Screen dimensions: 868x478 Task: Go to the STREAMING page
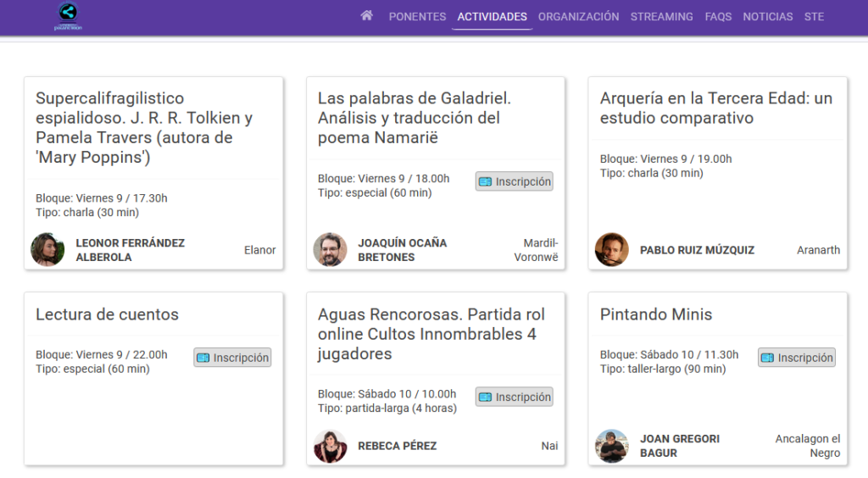(x=661, y=17)
